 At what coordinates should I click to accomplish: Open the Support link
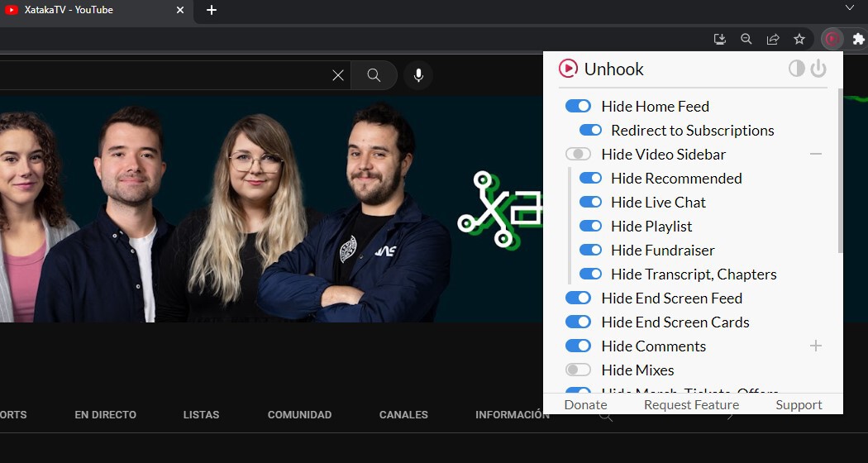click(x=799, y=405)
